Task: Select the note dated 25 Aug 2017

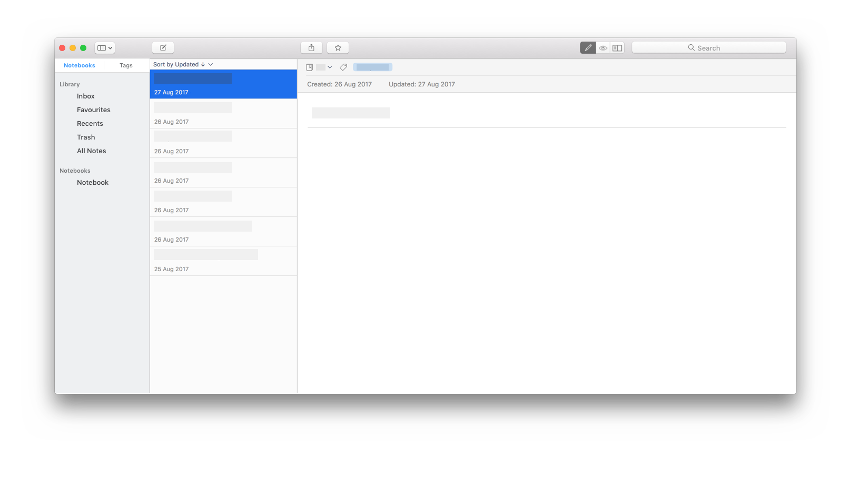Action: 223,261
